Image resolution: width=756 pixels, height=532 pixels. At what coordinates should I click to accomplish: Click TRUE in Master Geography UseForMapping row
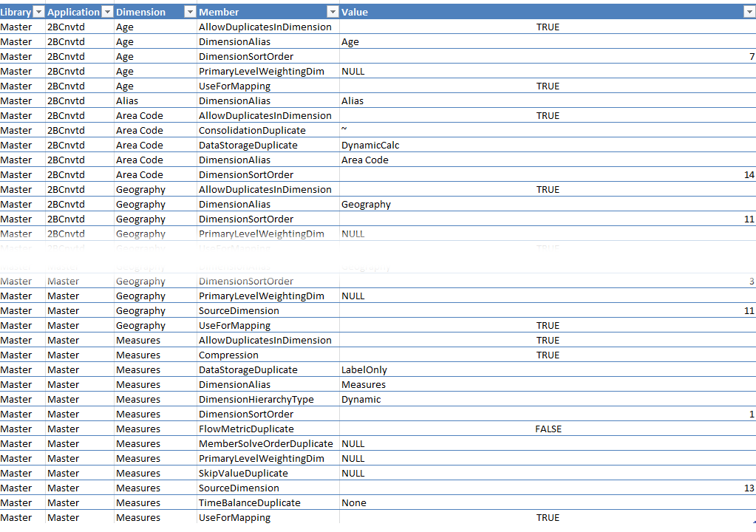pos(548,326)
